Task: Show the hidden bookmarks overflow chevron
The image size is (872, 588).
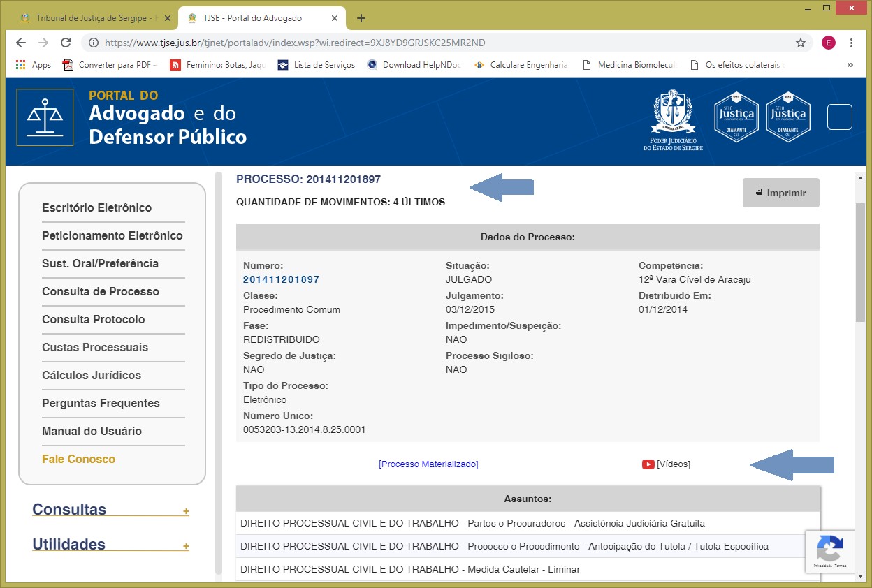Action: coord(850,65)
